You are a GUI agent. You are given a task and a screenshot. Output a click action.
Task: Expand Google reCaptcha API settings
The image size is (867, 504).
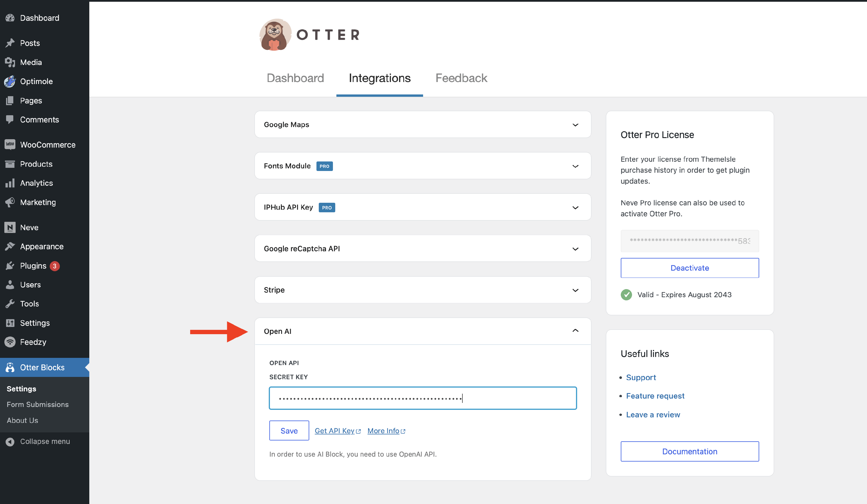[x=423, y=249]
